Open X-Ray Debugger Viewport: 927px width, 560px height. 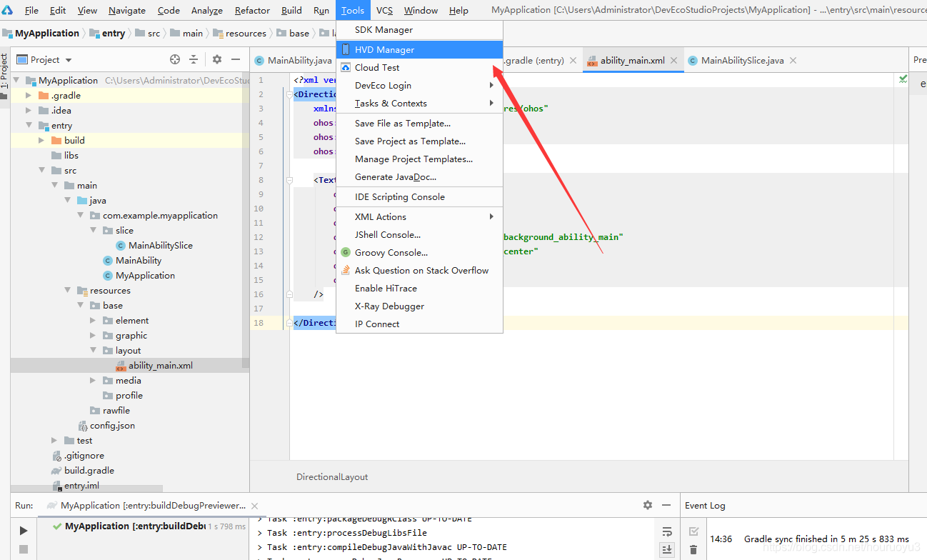(419, 306)
